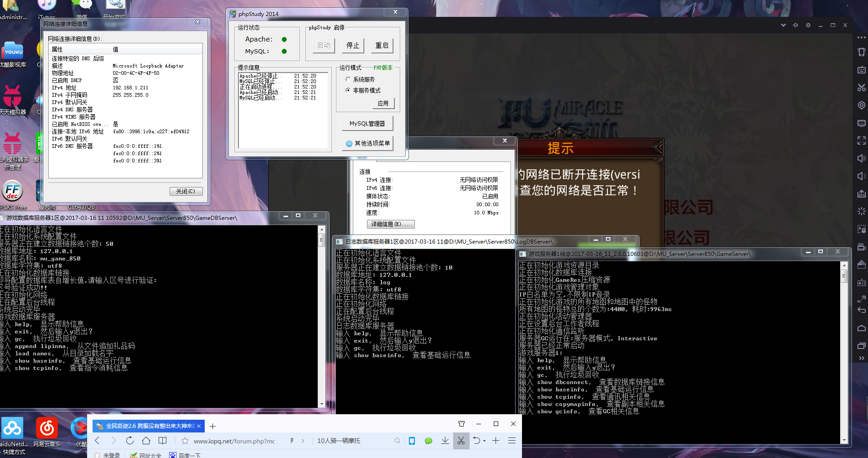Click the browser search box with 10人骑一辆摩托

coord(353,441)
